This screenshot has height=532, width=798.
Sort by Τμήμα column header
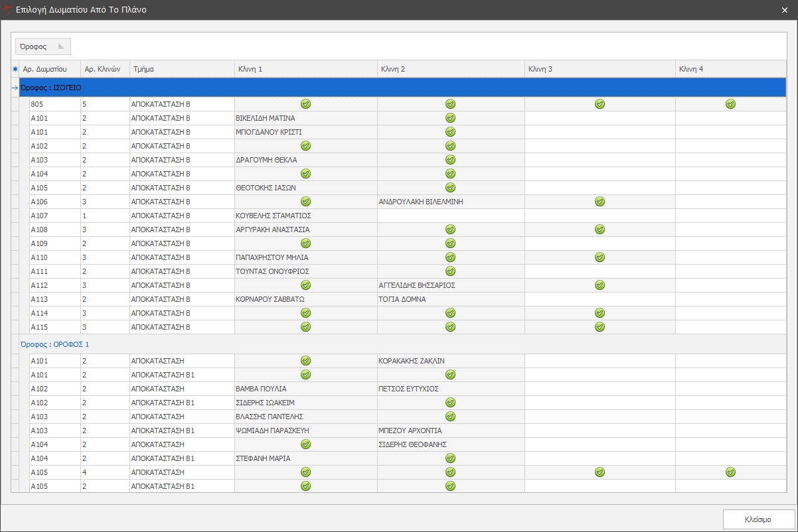182,68
